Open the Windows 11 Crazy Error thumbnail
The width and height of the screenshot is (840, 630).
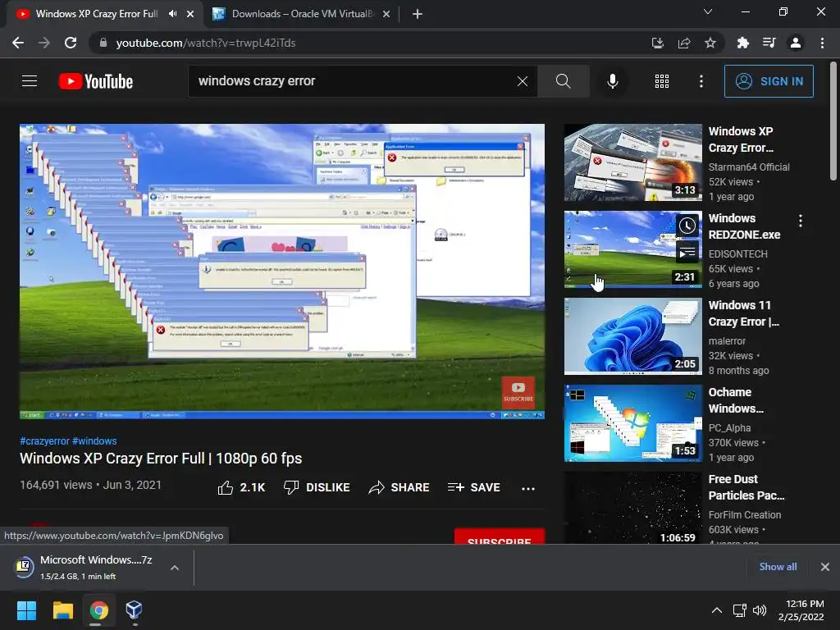click(633, 336)
